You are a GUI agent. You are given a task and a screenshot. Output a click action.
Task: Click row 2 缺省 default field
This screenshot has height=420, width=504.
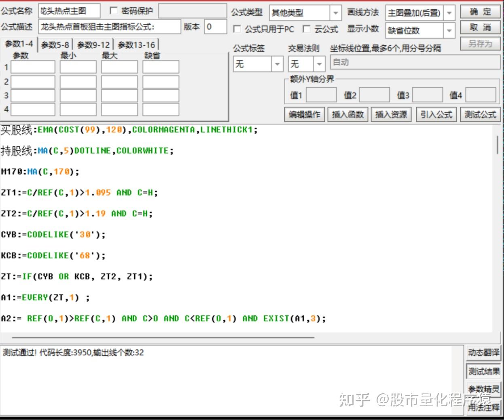[161, 82]
